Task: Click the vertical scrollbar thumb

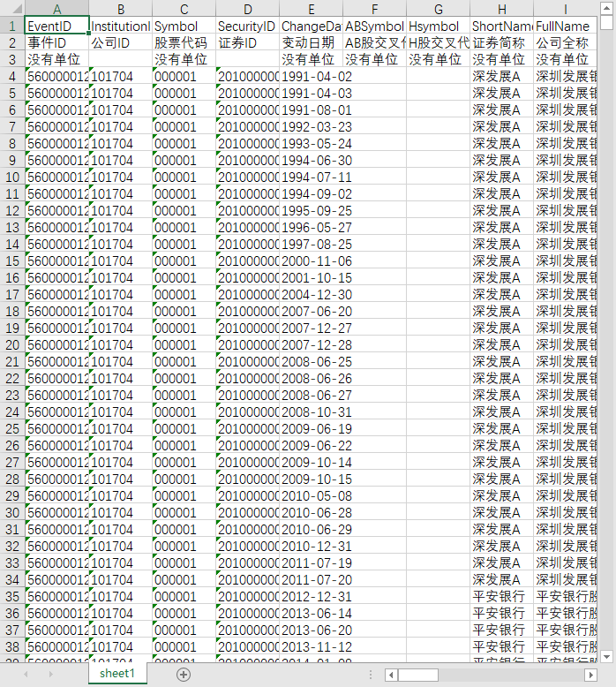Action: click(606, 22)
